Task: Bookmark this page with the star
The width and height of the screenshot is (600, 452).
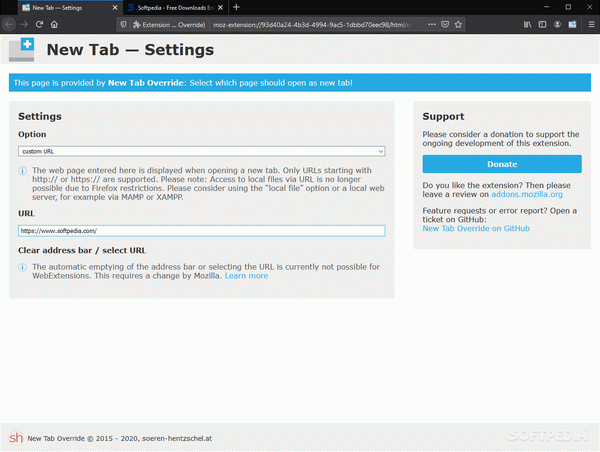Action: pos(458,24)
